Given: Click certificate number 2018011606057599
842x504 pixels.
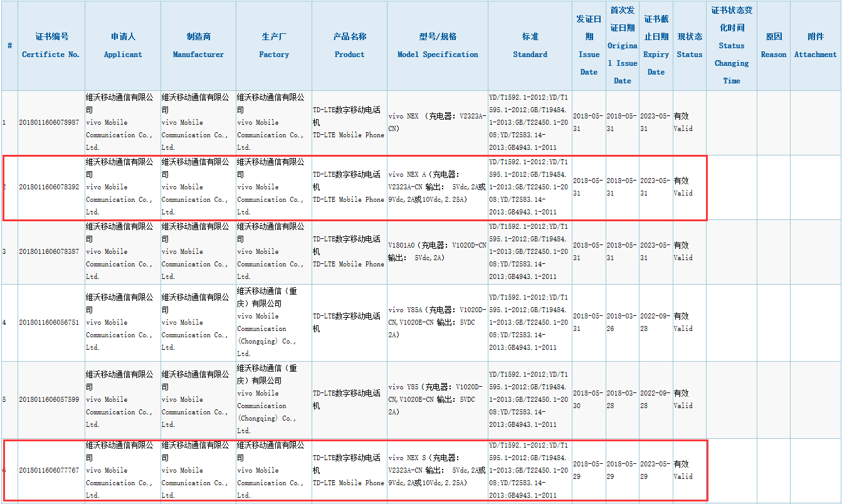Looking at the screenshot, I should pos(50,400).
